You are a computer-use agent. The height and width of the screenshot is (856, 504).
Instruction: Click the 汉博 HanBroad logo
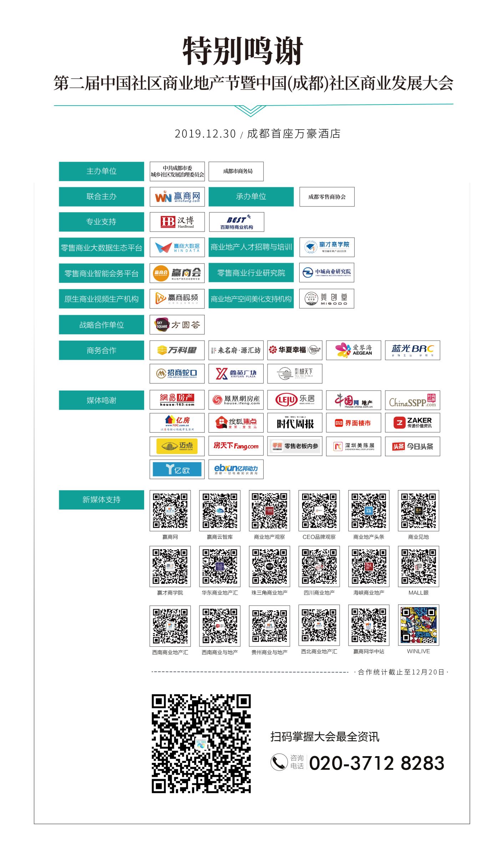click(x=177, y=222)
